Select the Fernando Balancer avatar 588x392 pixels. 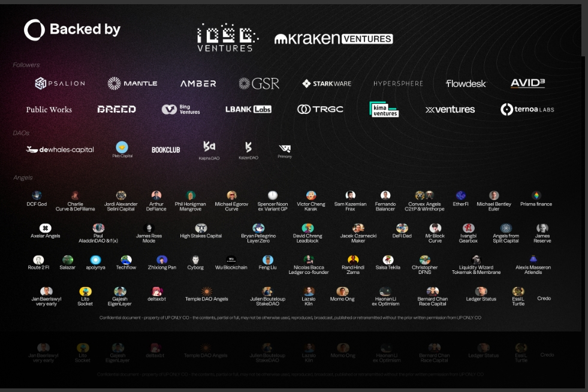[x=385, y=195]
